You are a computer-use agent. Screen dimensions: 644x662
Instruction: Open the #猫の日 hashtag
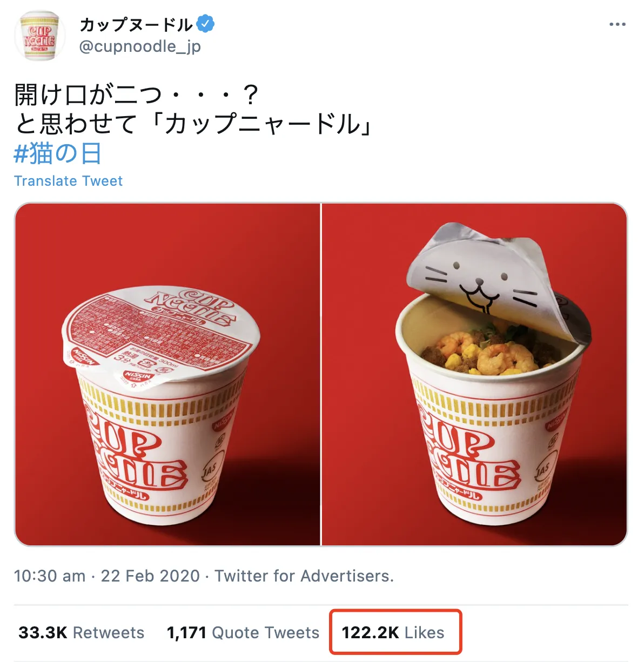[58, 153]
